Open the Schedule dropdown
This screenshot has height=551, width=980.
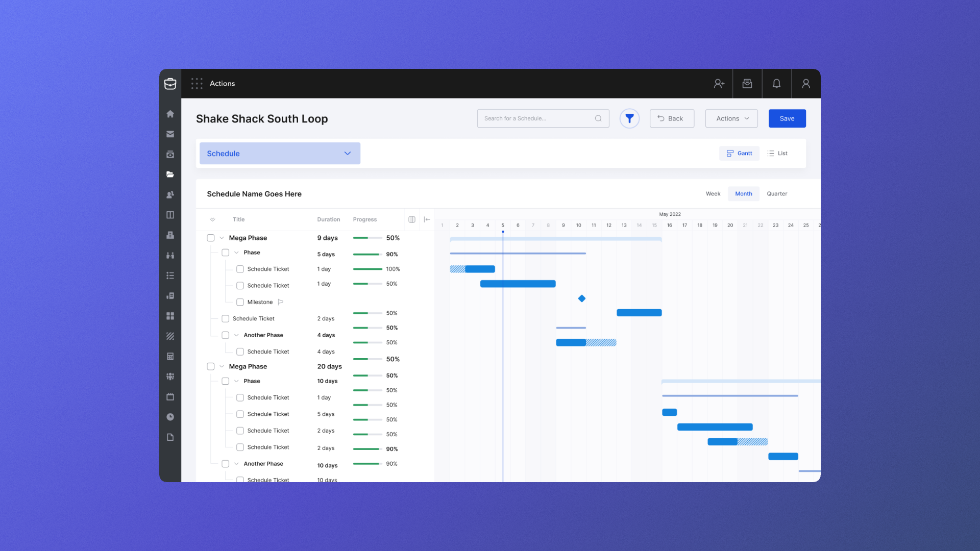[x=280, y=153]
